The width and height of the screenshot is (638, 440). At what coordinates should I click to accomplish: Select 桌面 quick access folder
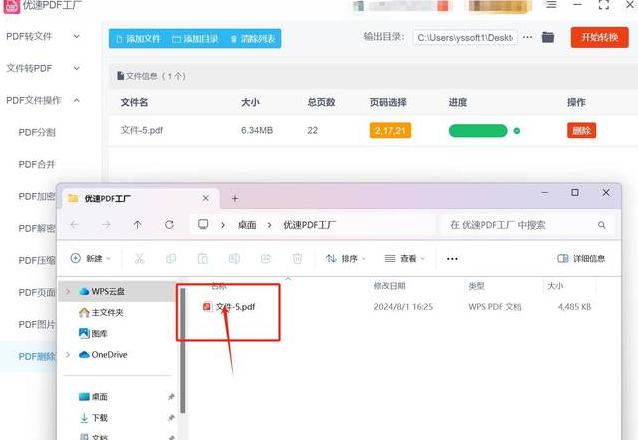pyautogui.click(x=93, y=396)
